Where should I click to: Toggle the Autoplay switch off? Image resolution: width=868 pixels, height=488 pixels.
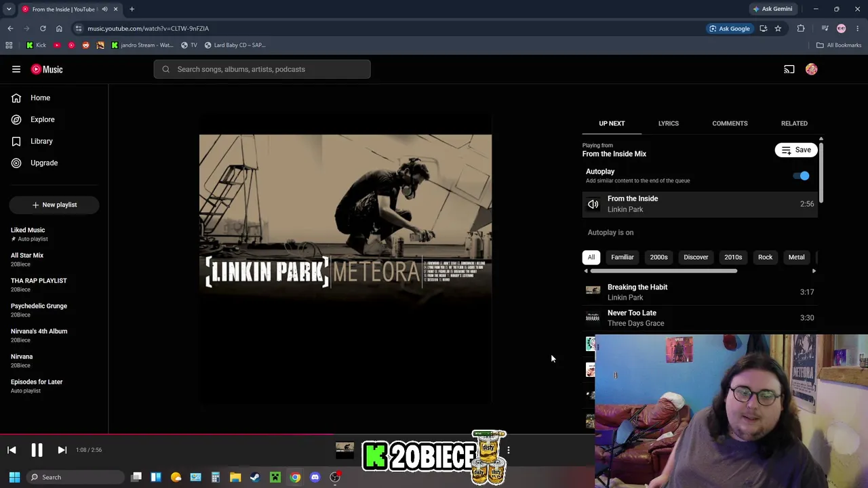802,176
